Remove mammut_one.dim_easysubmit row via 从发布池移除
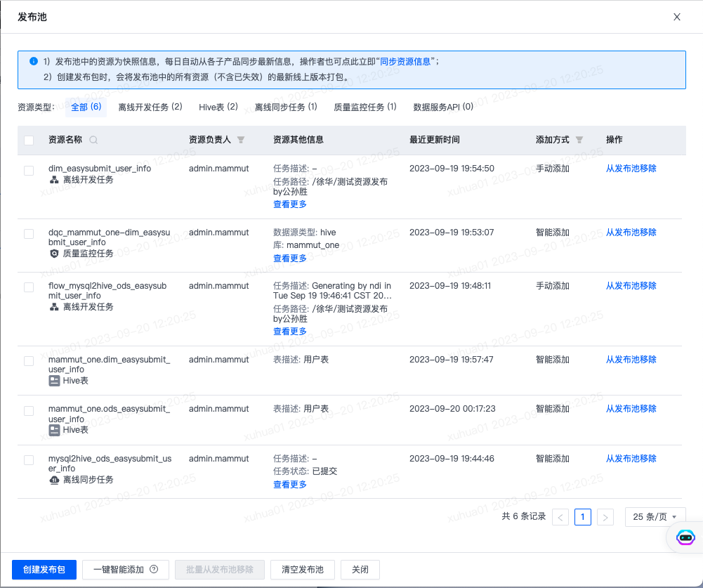703x588 pixels. (631, 359)
